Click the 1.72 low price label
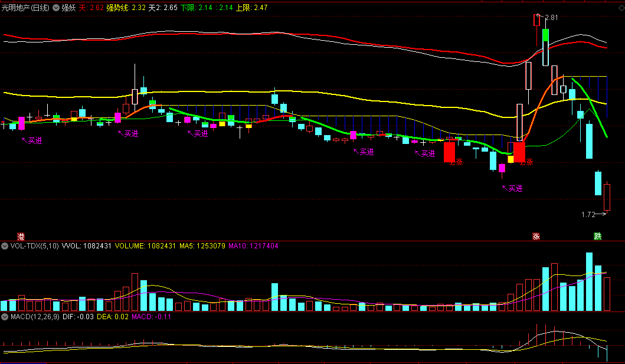The width and height of the screenshot is (625, 364). pos(588,215)
